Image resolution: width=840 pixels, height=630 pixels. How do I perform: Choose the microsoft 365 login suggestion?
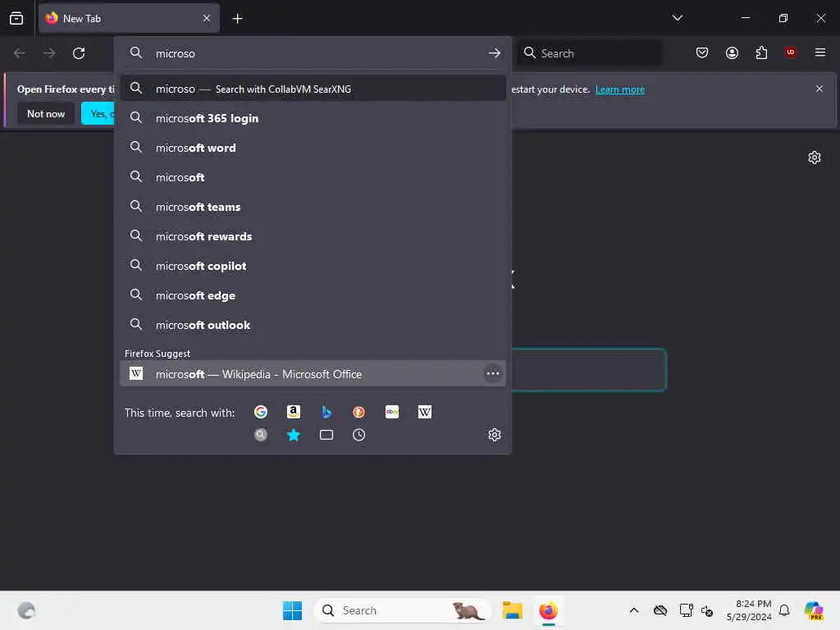[313, 118]
